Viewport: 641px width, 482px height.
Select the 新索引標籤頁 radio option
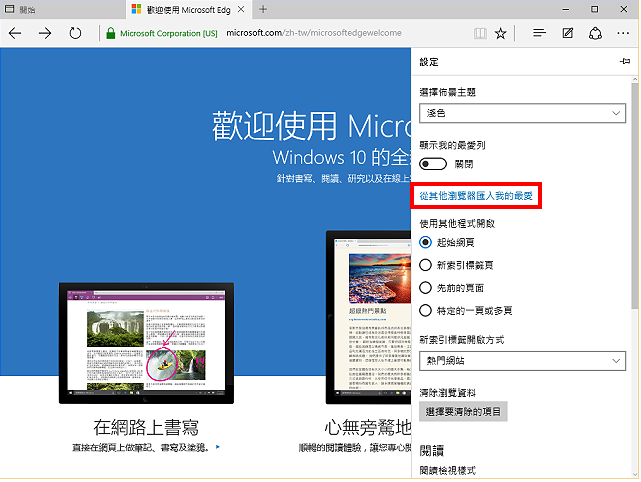pyautogui.click(x=425, y=265)
